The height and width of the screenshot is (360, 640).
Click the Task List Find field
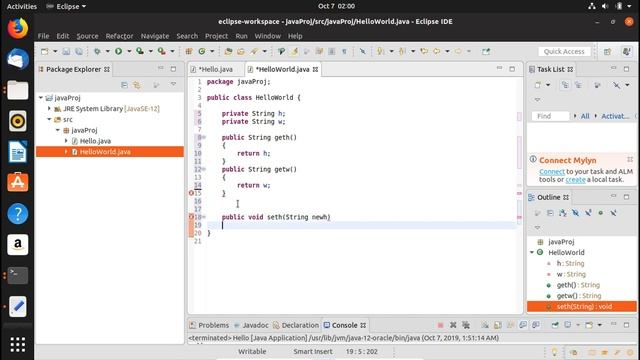(550, 116)
